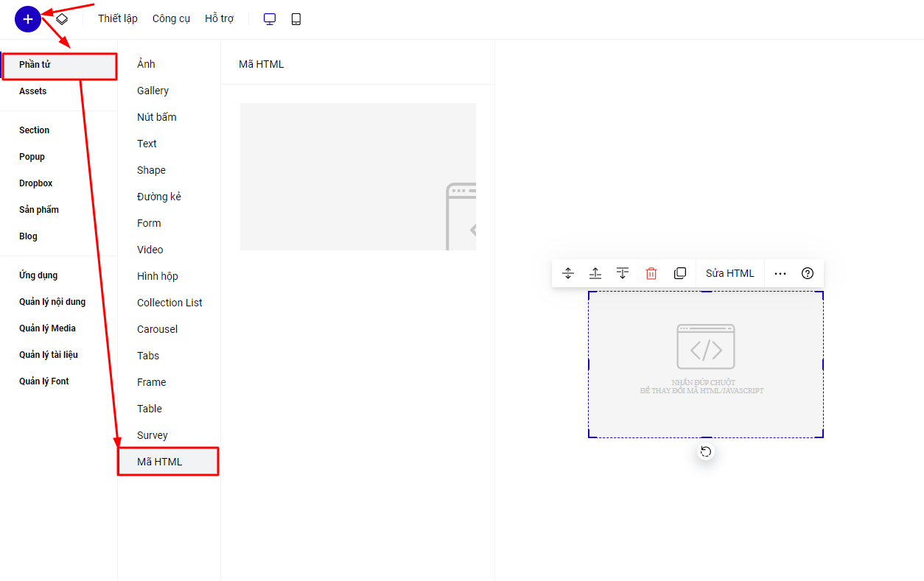This screenshot has height=581, width=924.
Task: Open the layers stack icon
Action: click(x=63, y=19)
